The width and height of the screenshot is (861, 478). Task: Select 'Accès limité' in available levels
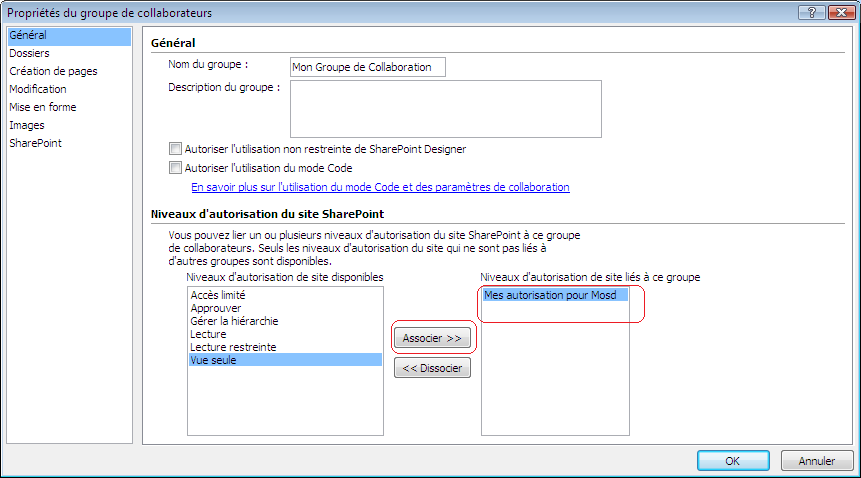(x=218, y=296)
